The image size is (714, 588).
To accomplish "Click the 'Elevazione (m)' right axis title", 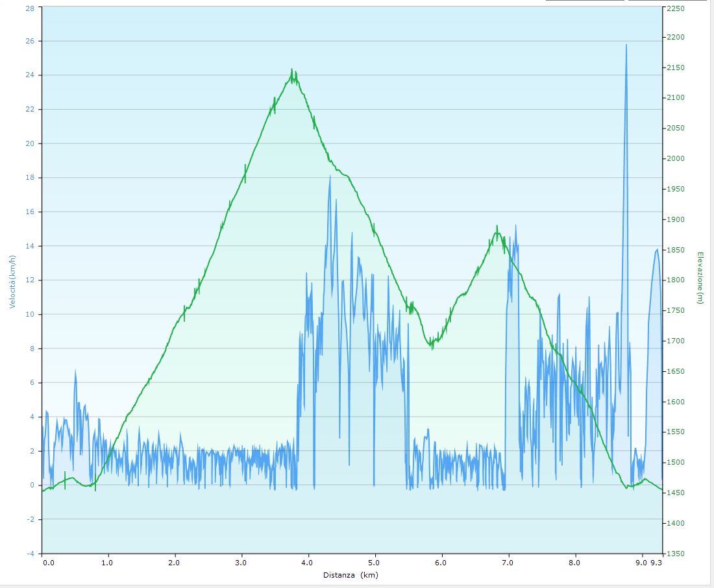I will pos(700,278).
